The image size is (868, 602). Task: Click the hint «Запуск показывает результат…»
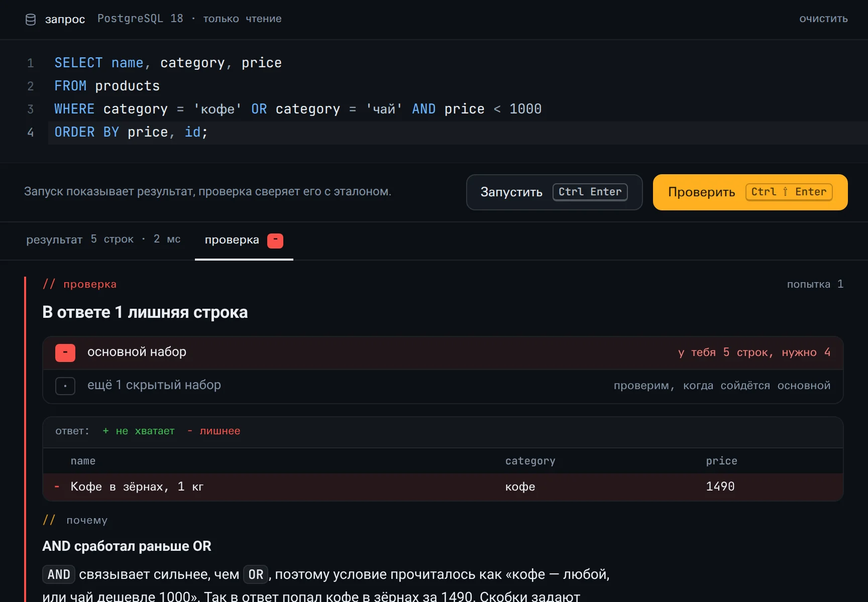point(207,192)
